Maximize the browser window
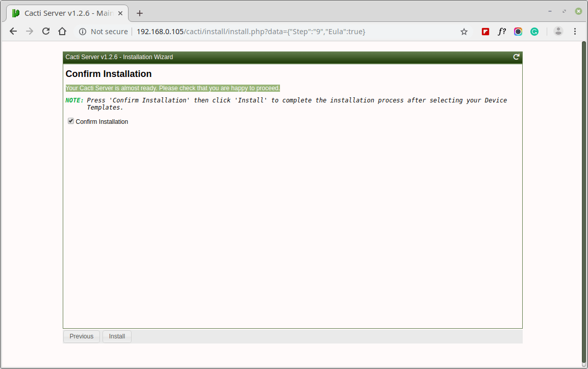 564,11
